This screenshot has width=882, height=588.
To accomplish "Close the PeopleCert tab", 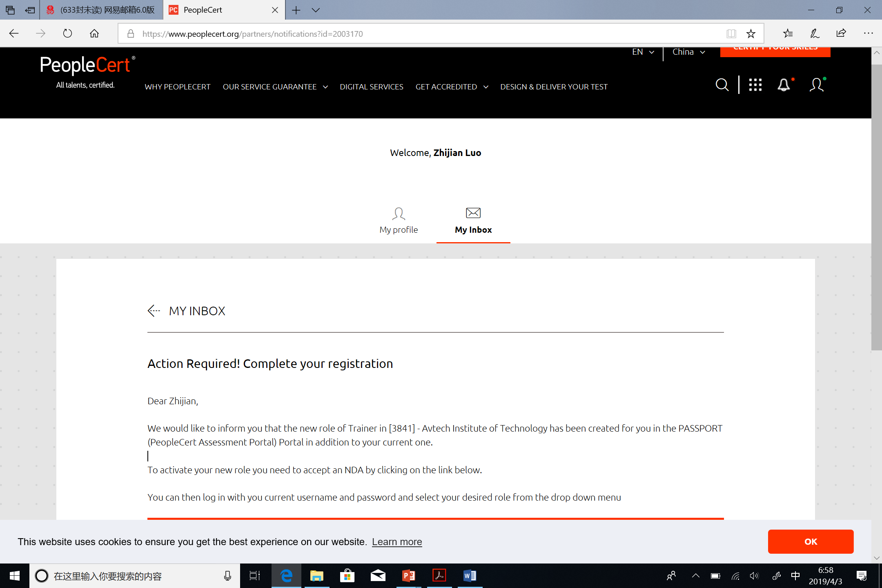I will click(275, 10).
